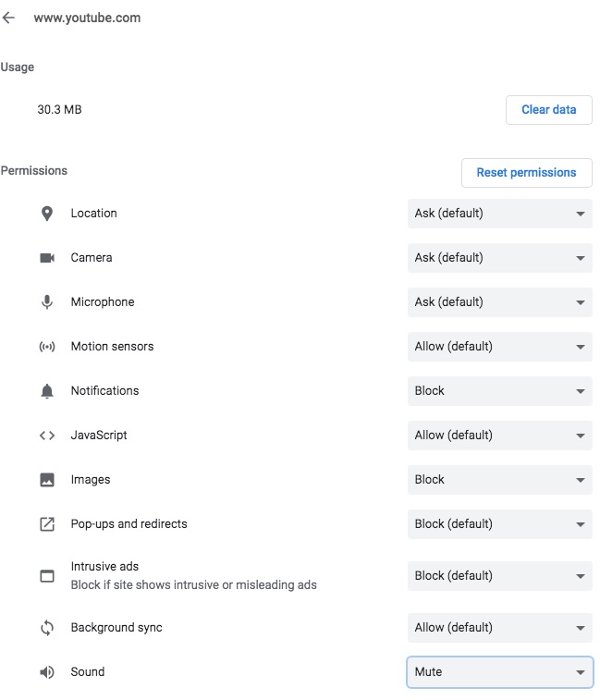Open the Intrusive ads permission dropdown
The width and height of the screenshot is (600, 700).
tap(499, 576)
